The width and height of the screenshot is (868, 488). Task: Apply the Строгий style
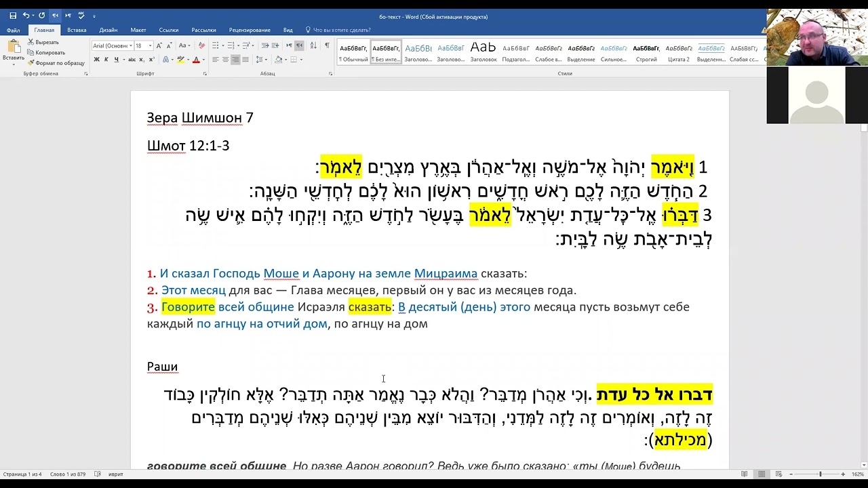[x=646, y=53]
